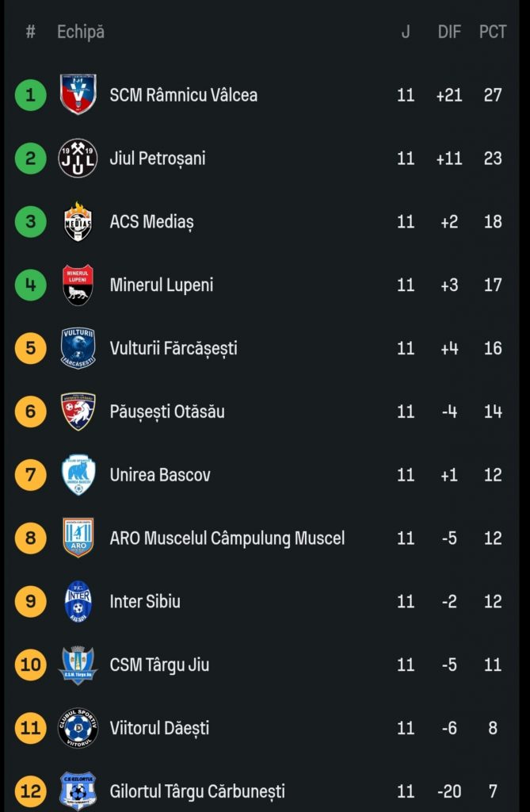Sort standings by DIF column header

pos(448,32)
